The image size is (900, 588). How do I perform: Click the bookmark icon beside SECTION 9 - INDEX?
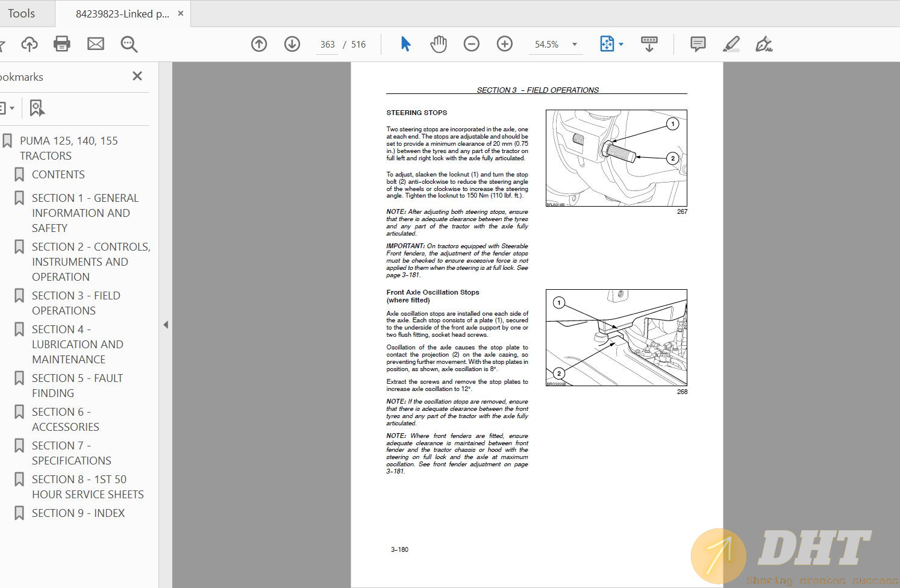[19, 513]
